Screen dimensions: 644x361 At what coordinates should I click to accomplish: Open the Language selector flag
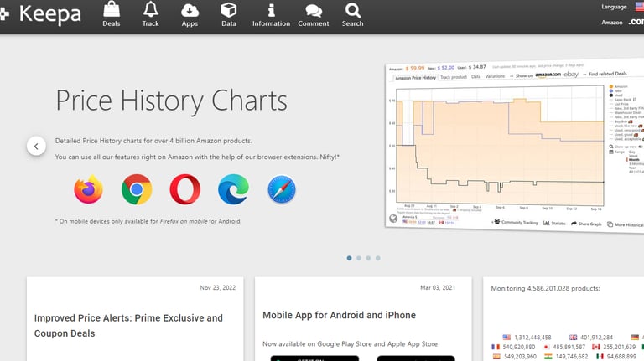pyautogui.click(x=640, y=7)
